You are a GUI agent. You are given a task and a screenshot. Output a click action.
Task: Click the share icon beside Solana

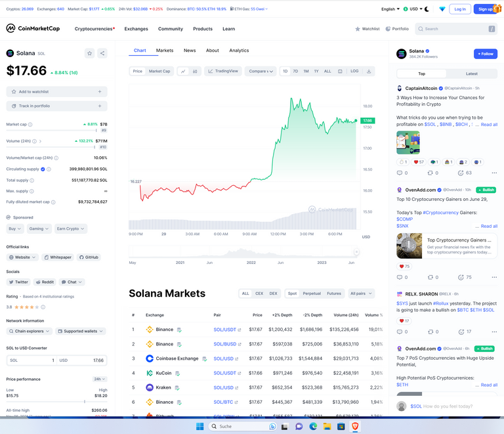point(102,53)
